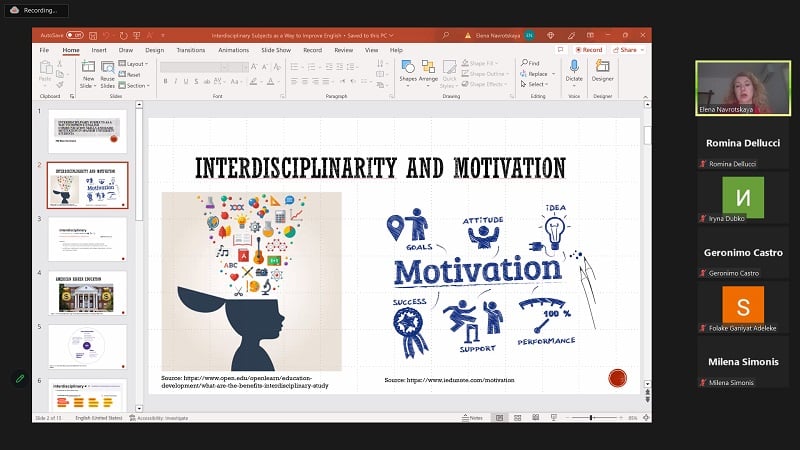Click the pen annotation icon at left edge
Image resolution: width=800 pixels, height=450 pixels.
(x=19, y=379)
